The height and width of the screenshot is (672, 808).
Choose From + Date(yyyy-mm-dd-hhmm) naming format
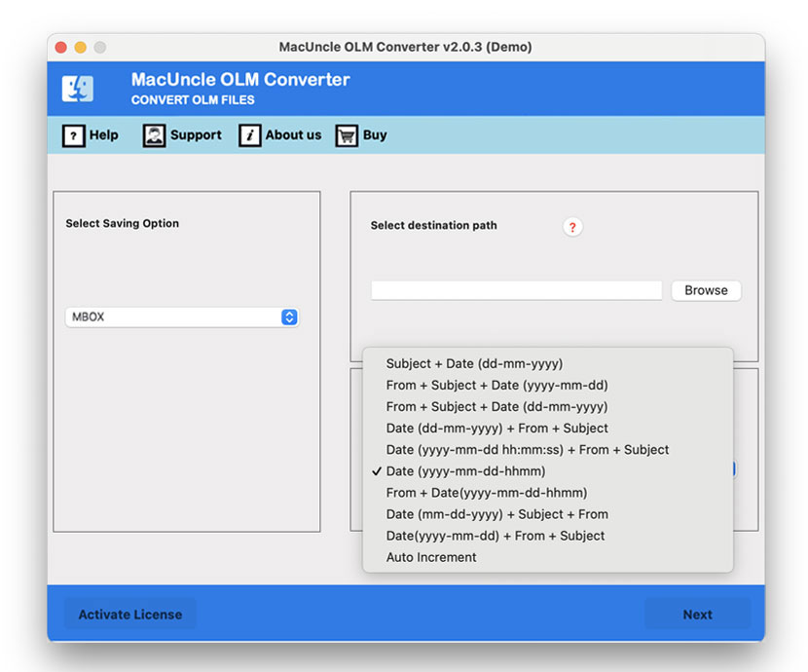[x=486, y=493]
